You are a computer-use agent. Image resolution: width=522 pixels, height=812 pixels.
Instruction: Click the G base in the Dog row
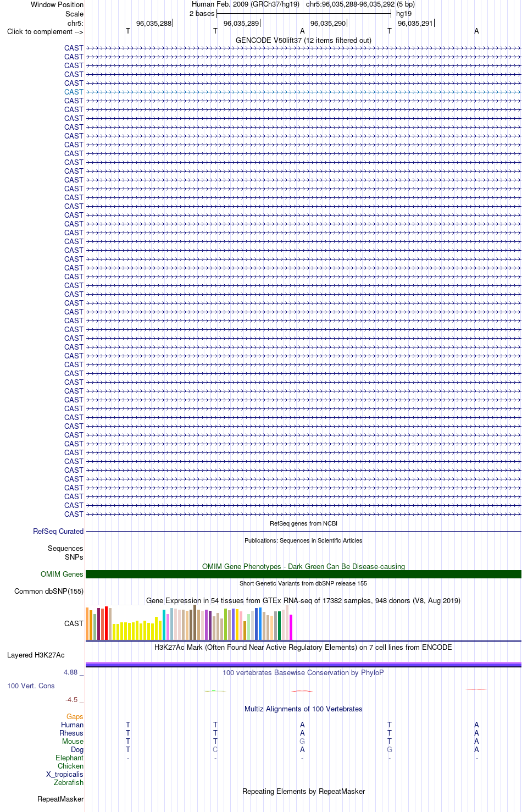click(x=390, y=749)
